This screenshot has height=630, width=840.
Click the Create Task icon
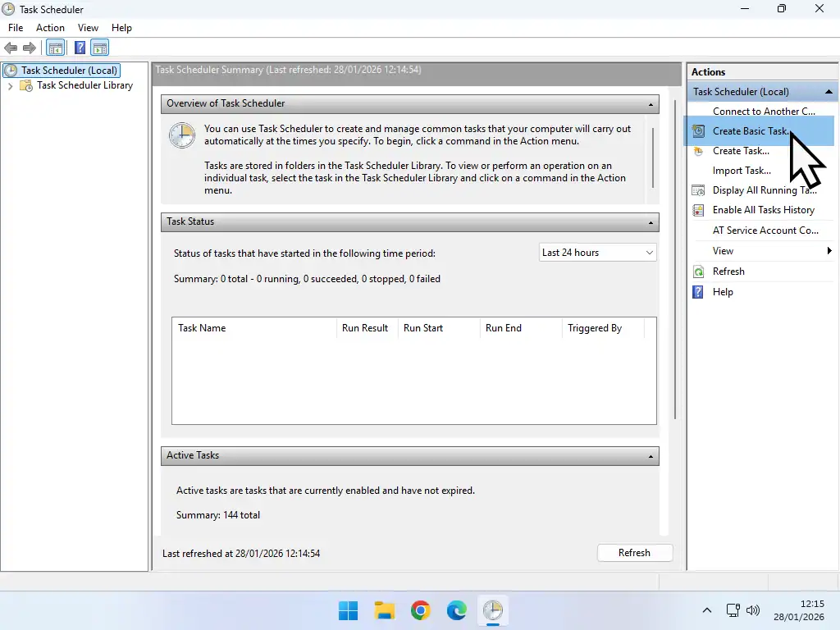click(x=699, y=151)
